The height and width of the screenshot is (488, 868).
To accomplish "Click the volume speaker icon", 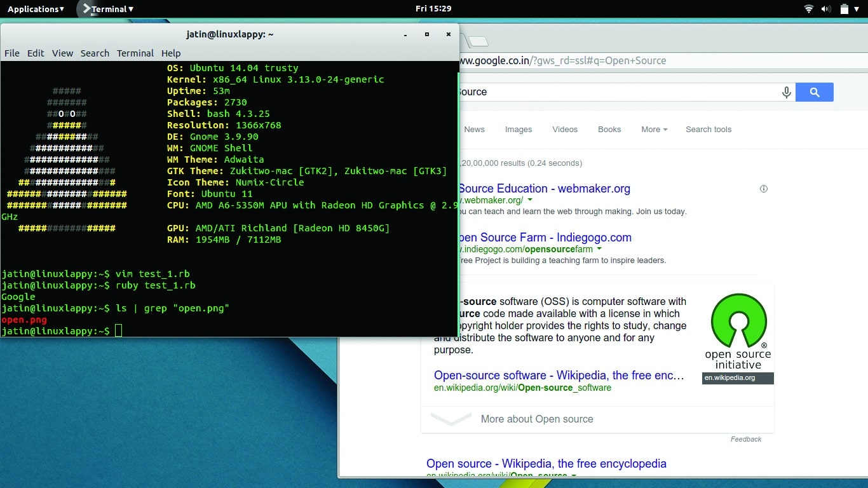I will coord(826,9).
